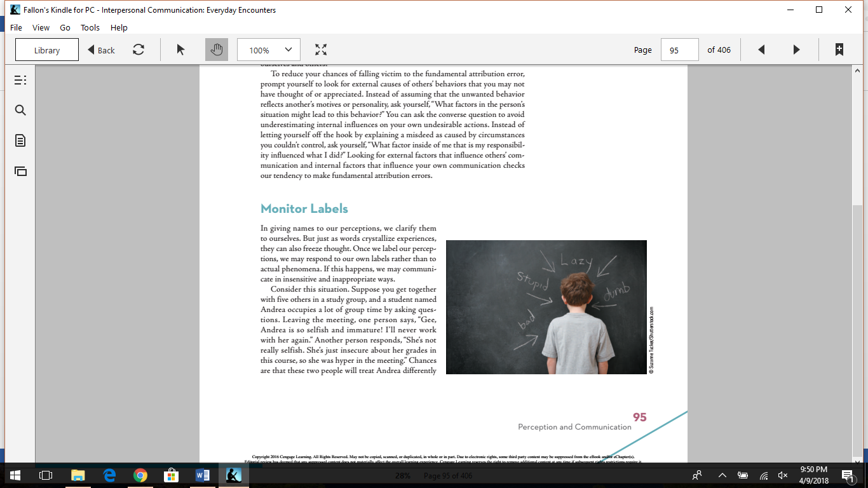Open the search sidebar
This screenshot has height=488, width=868.
20,110
